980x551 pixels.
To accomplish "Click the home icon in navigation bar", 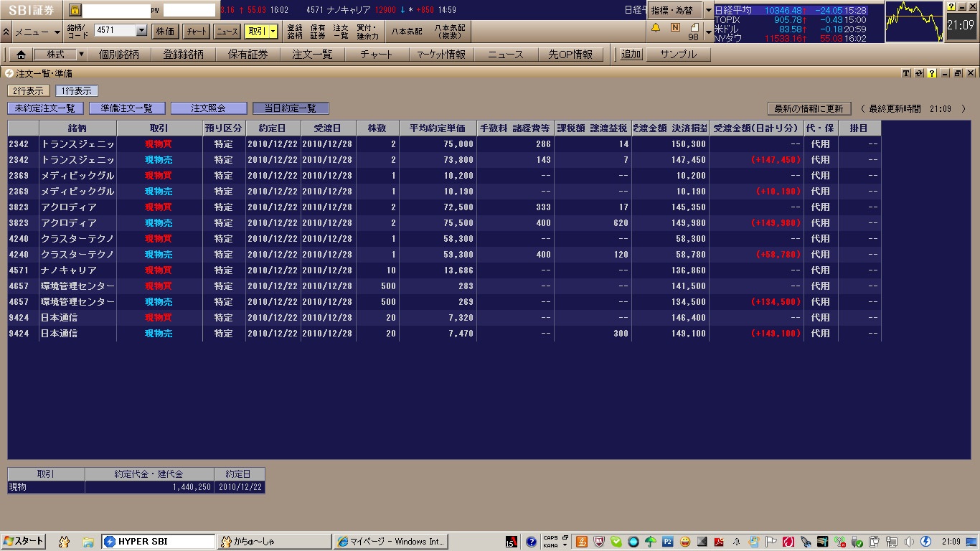I will point(21,55).
